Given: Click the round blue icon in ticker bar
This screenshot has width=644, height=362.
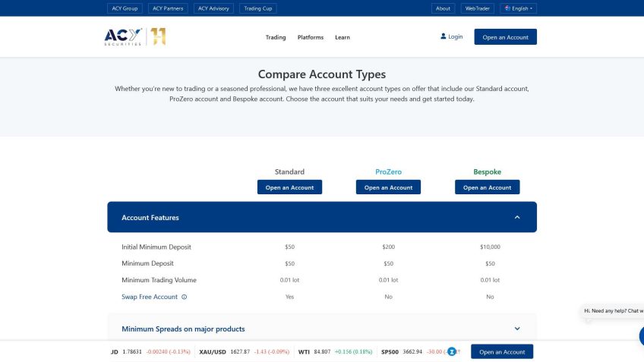Looking at the screenshot, I should point(453,351).
